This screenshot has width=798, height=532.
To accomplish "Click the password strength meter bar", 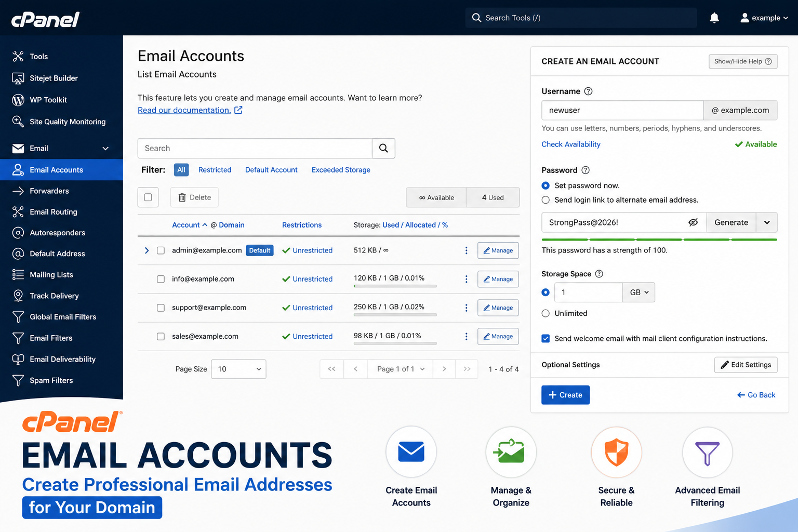I will point(659,240).
